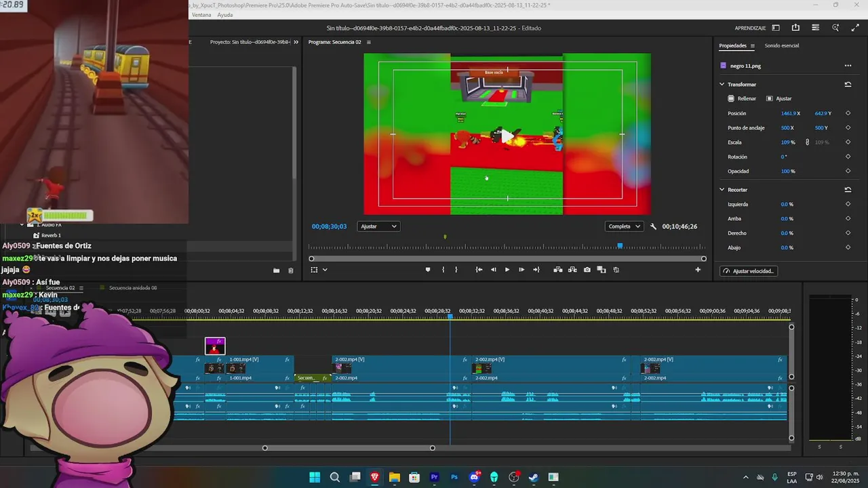The image size is (868, 488).
Task: Toggle the Escala uniform scale link
Action: point(807,142)
